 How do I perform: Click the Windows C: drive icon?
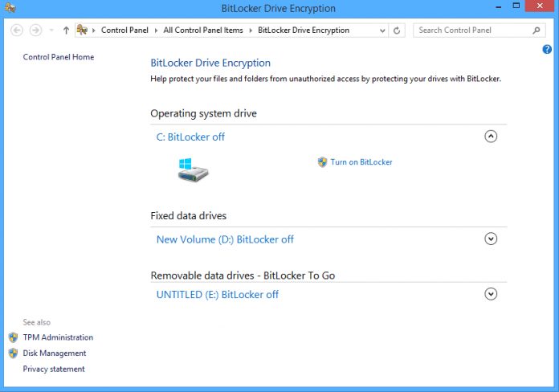193,169
